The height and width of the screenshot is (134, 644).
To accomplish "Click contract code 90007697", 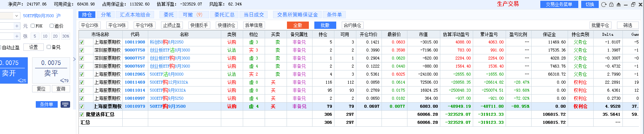I will tap(135, 66).
